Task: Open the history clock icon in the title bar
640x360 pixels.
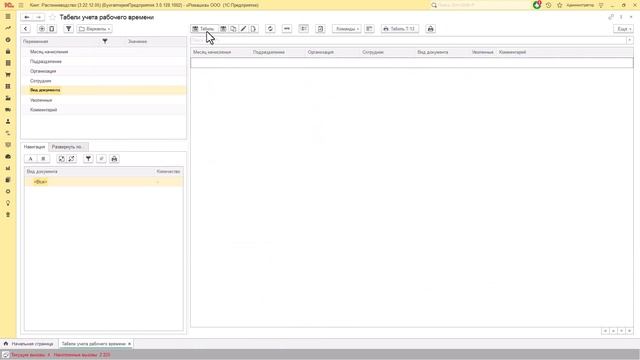Action: [549, 5]
